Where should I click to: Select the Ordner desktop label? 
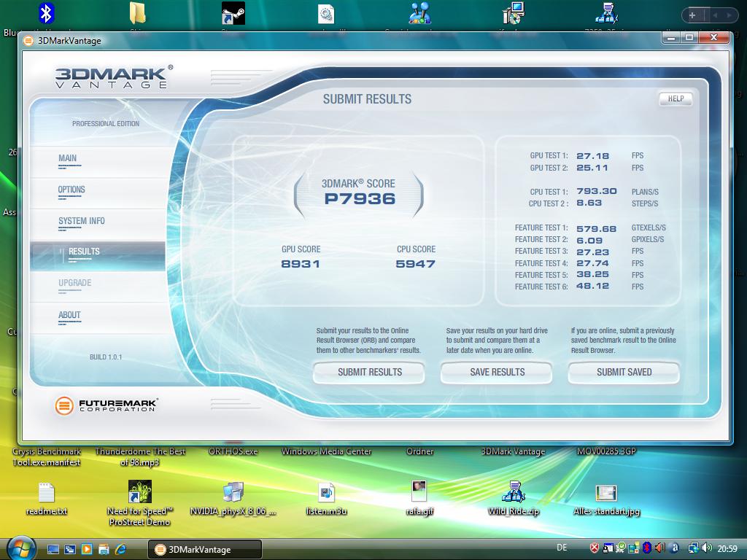pos(419,451)
